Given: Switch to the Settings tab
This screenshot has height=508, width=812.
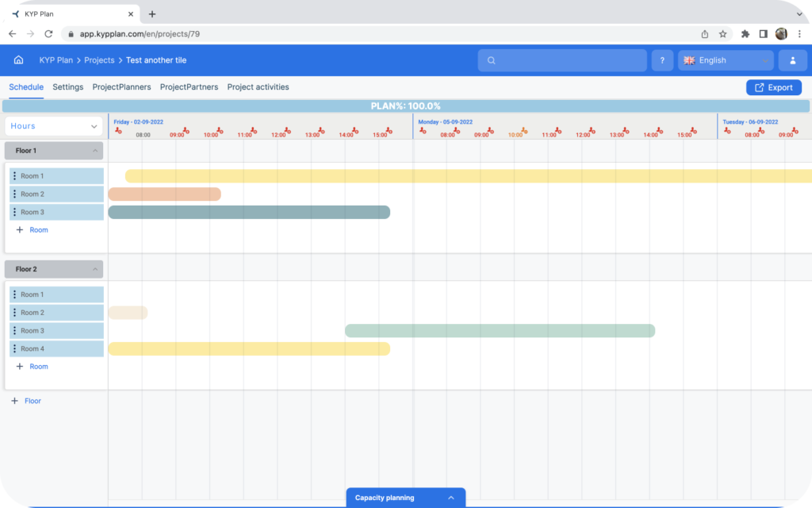Looking at the screenshot, I should point(67,87).
